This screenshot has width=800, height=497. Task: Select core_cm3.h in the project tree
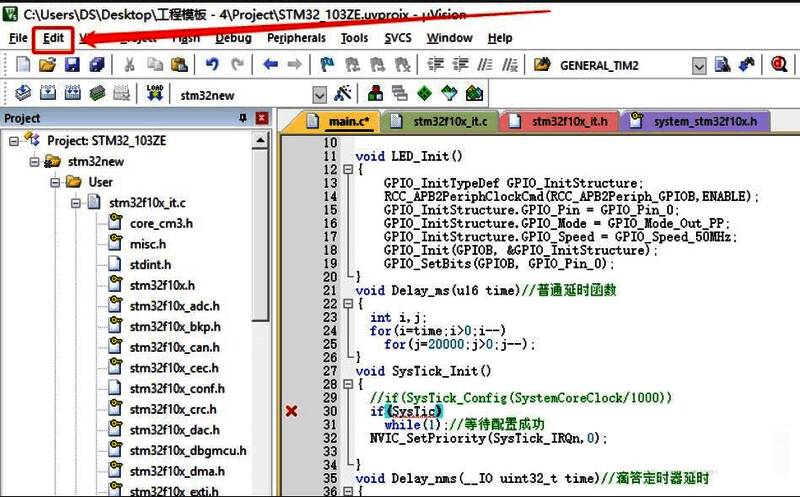161,223
